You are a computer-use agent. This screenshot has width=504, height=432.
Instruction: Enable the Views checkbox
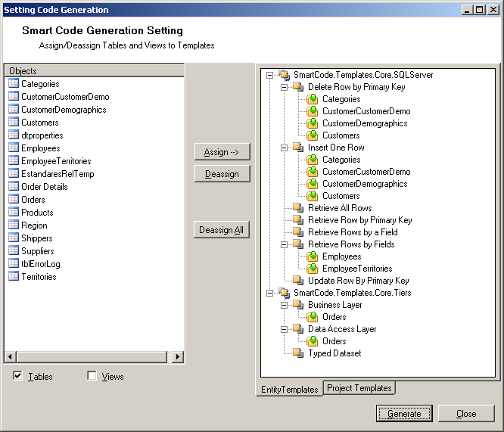click(x=92, y=375)
